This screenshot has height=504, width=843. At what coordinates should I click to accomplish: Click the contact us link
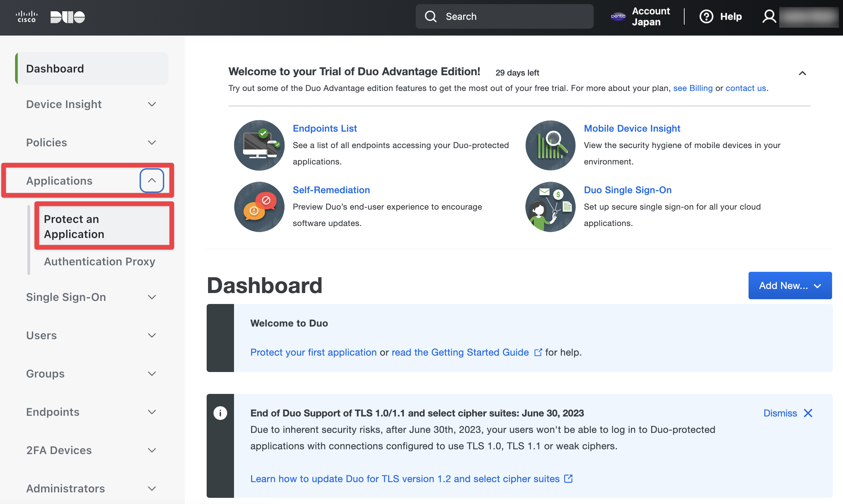pyautogui.click(x=746, y=88)
